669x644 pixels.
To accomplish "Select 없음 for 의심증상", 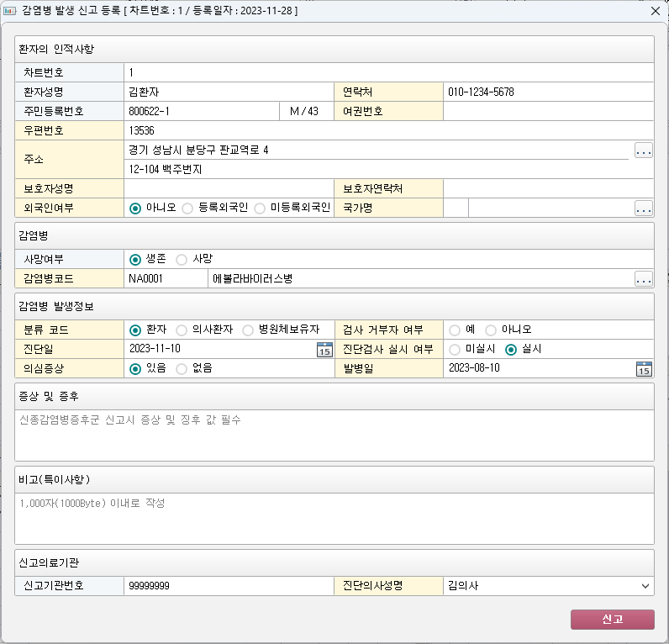I will (x=182, y=368).
